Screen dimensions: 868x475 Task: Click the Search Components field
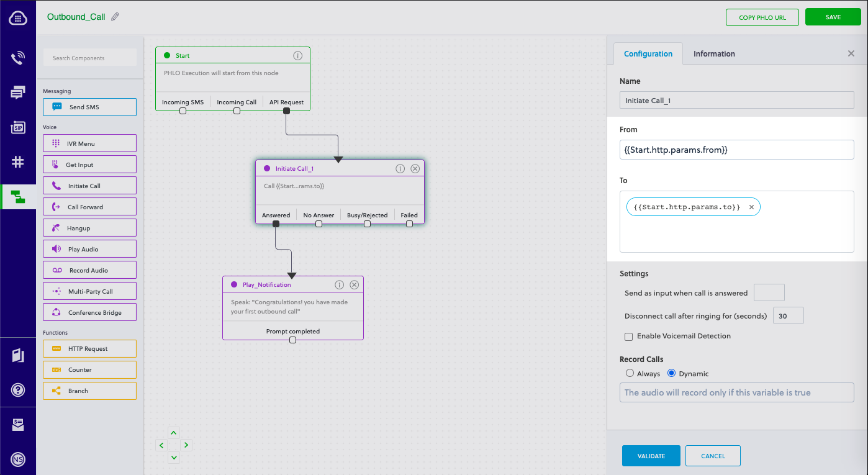[89, 57]
